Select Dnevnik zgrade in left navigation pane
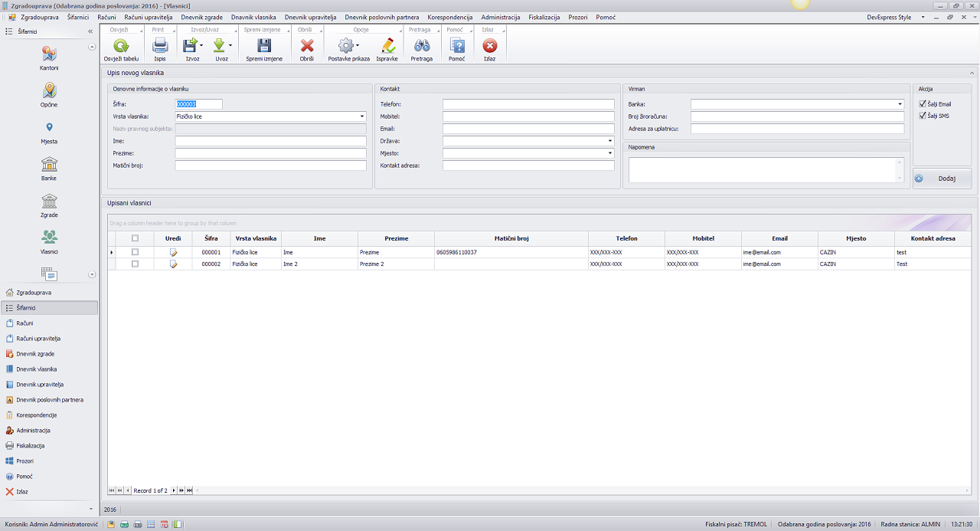980x531 pixels. point(50,354)
